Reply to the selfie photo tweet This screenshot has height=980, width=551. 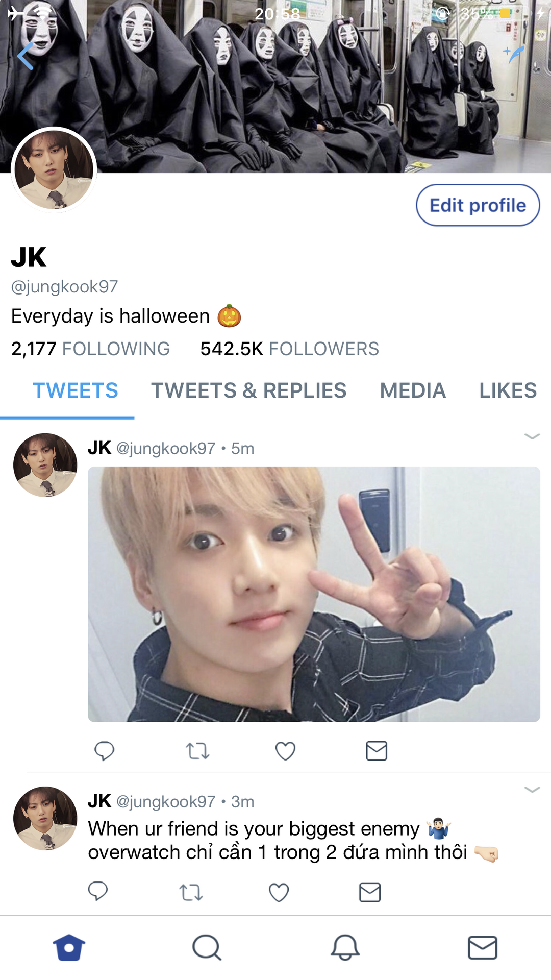pyautogui.click(x=105, y=751)
